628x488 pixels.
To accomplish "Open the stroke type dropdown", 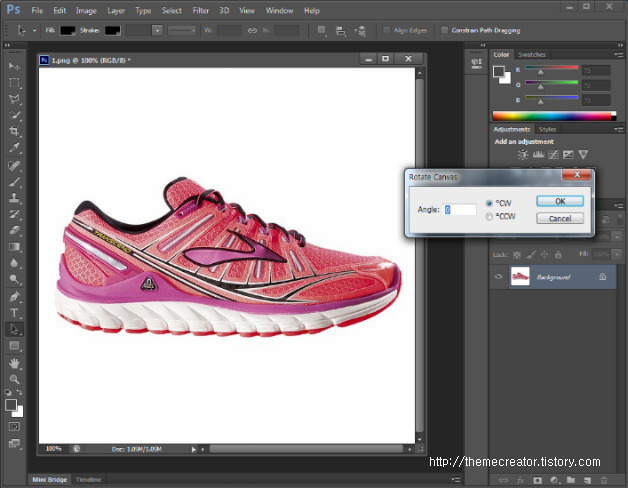I will 182,30.
